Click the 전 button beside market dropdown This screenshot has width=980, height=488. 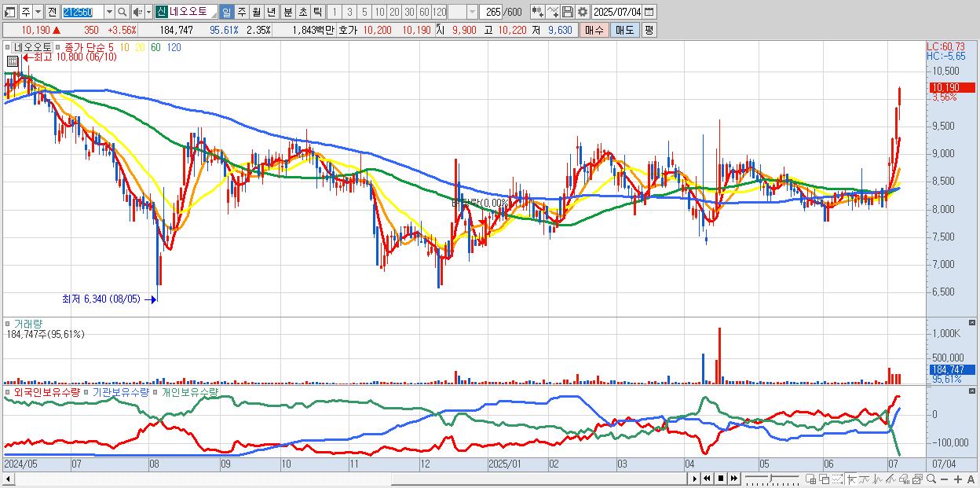[x=52, y=12]
